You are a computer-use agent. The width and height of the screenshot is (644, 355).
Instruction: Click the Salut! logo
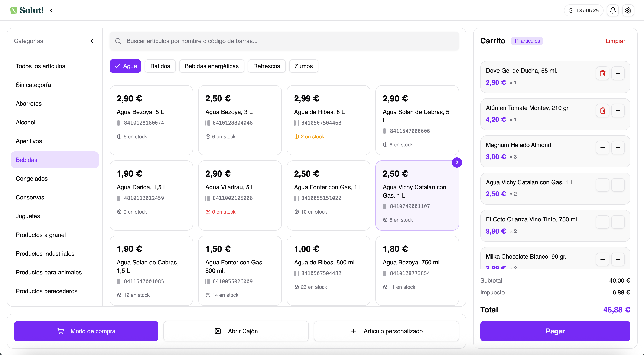coord(27,10)
